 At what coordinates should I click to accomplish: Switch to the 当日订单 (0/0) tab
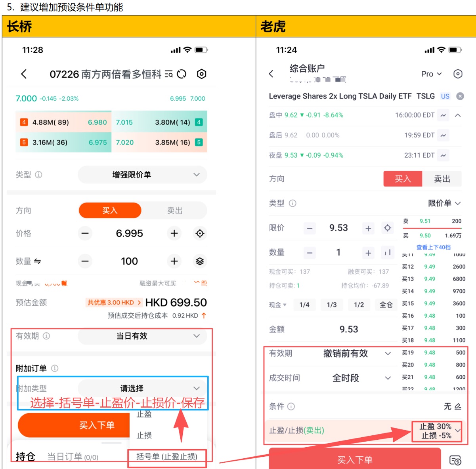tap(73, 457)
